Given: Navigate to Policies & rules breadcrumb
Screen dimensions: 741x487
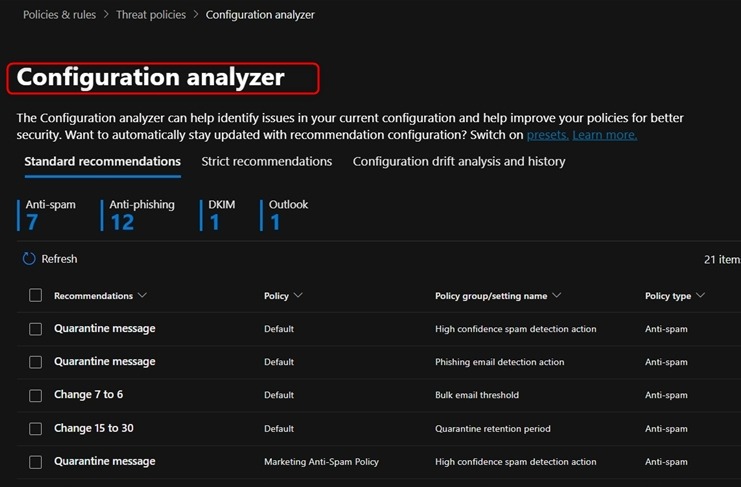Looking at the screenshot, I should click(59, 15).
